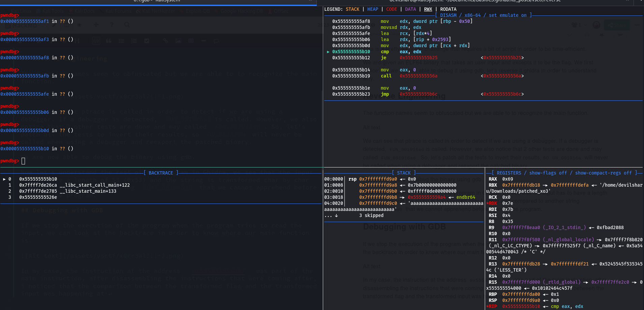Click __libc_start_call_main+122 backtrace frame
The image size is (644, 310).
click(x=95, y=185)
